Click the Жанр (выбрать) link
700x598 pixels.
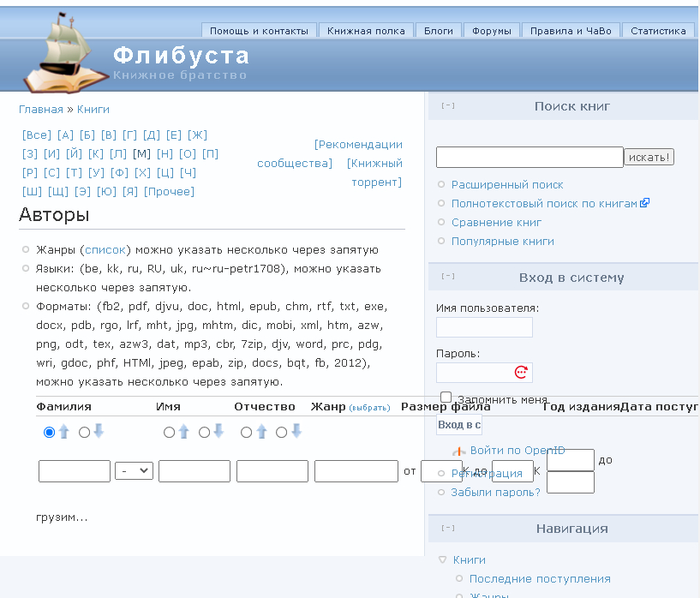369,408
